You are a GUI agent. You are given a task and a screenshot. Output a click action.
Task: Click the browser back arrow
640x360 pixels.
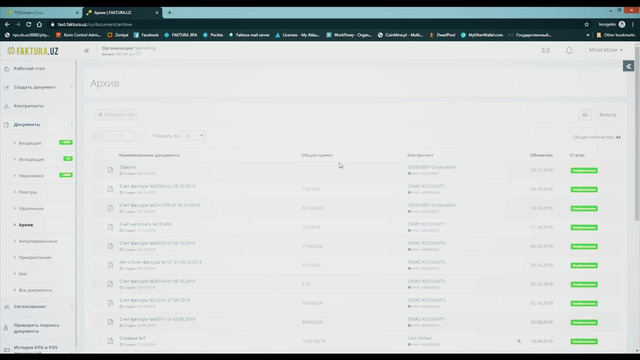[7, 24]
